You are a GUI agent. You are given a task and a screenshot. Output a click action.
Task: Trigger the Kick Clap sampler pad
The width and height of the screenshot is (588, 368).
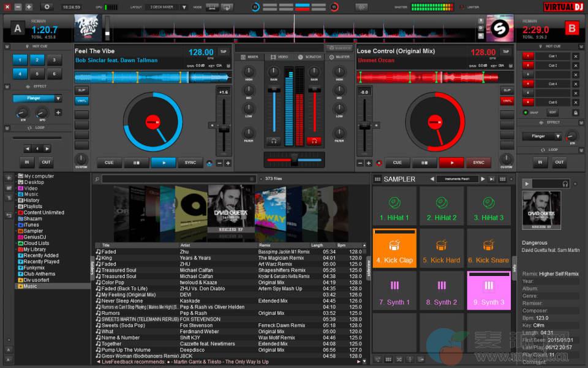(x=395, y=251)
